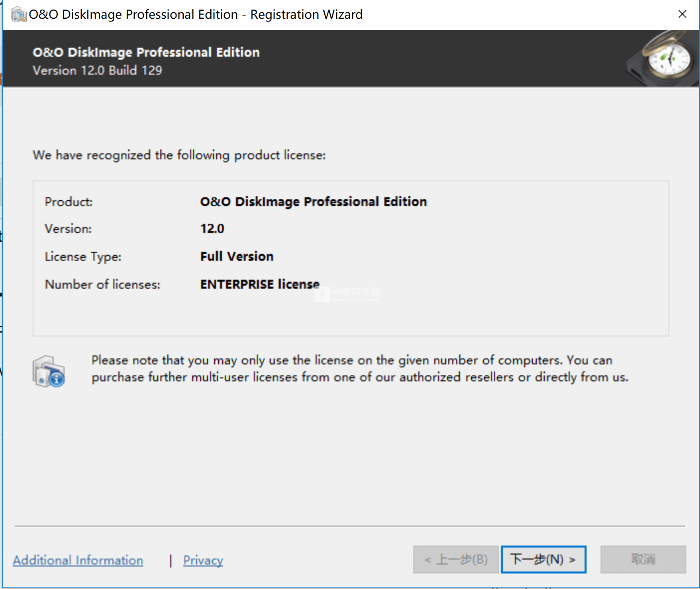The image size is (700, 589).
Task: Close the Registration Wizard window
Action: tap(682, 14)
